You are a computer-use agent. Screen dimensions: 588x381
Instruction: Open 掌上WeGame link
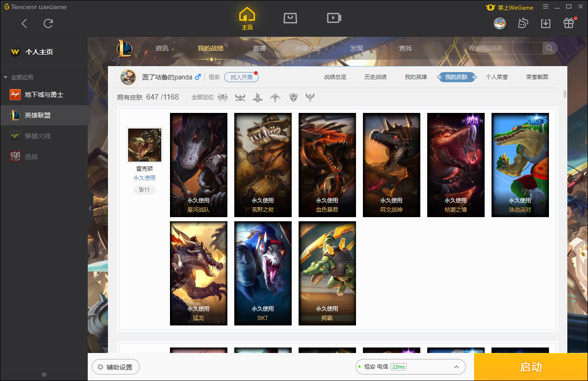[510, 7]
